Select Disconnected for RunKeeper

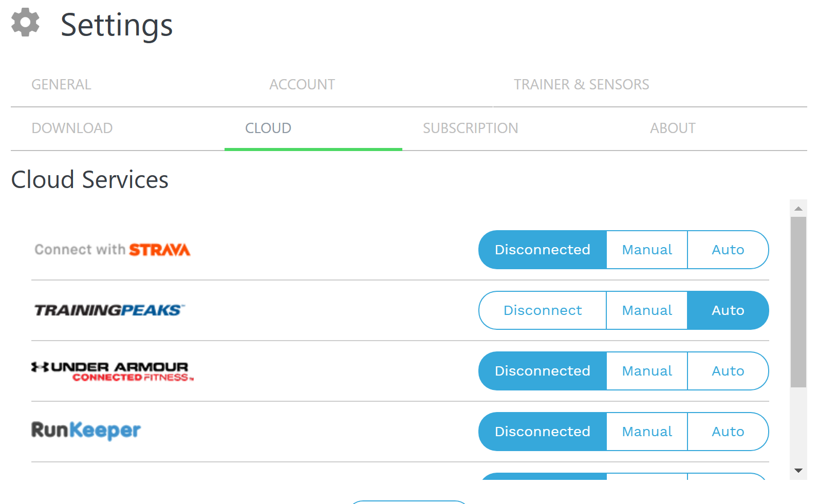(543, 432)
